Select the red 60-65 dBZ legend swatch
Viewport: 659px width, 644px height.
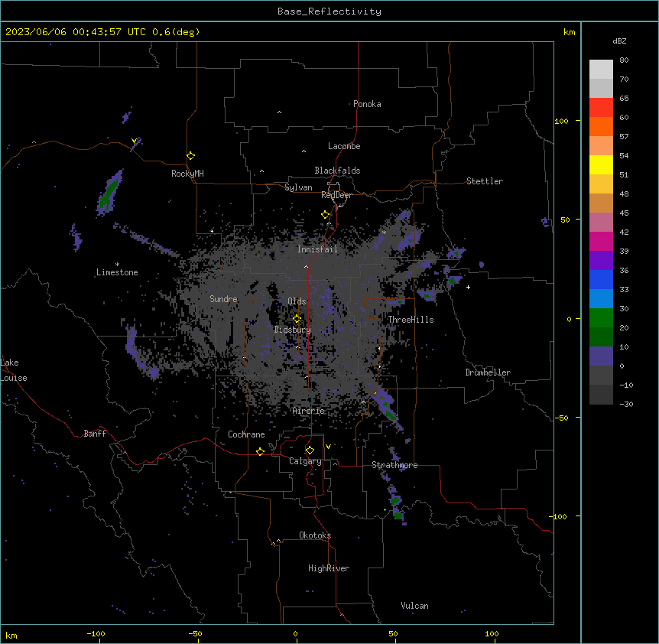tap(601, 108)
